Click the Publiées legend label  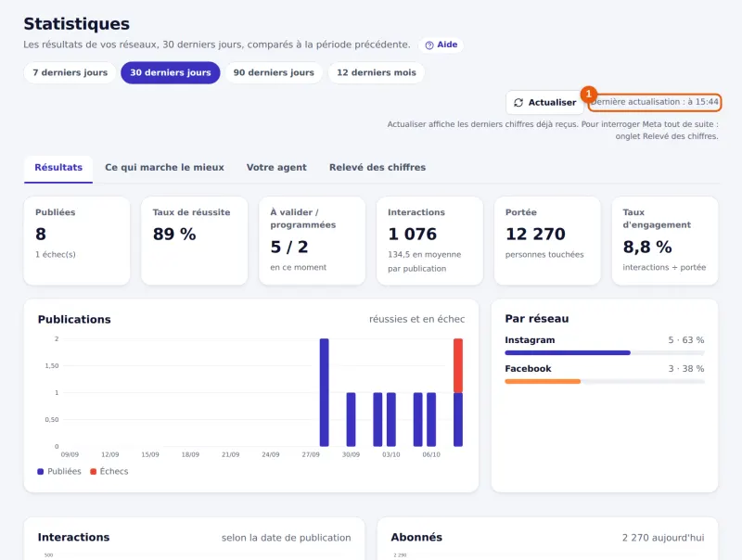tap(64, 472)
